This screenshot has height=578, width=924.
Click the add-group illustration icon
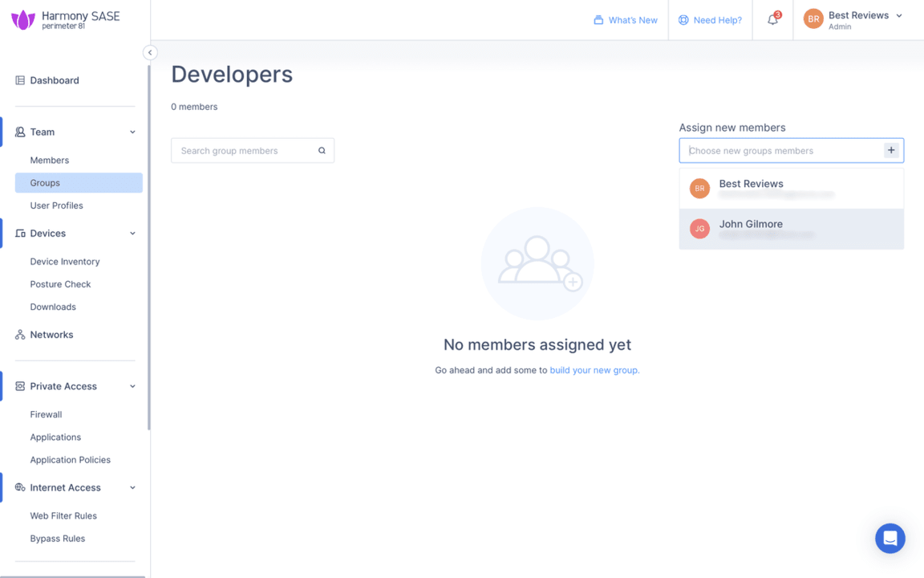point(537,263)
